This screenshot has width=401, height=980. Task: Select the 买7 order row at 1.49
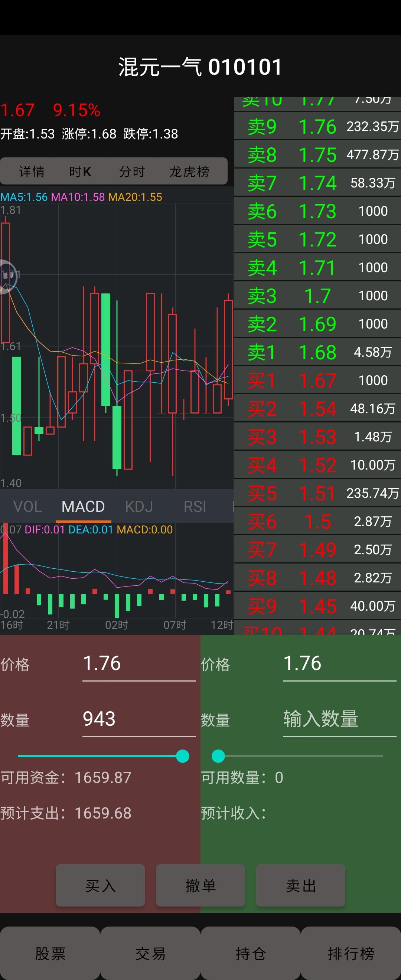click(317, 549)
